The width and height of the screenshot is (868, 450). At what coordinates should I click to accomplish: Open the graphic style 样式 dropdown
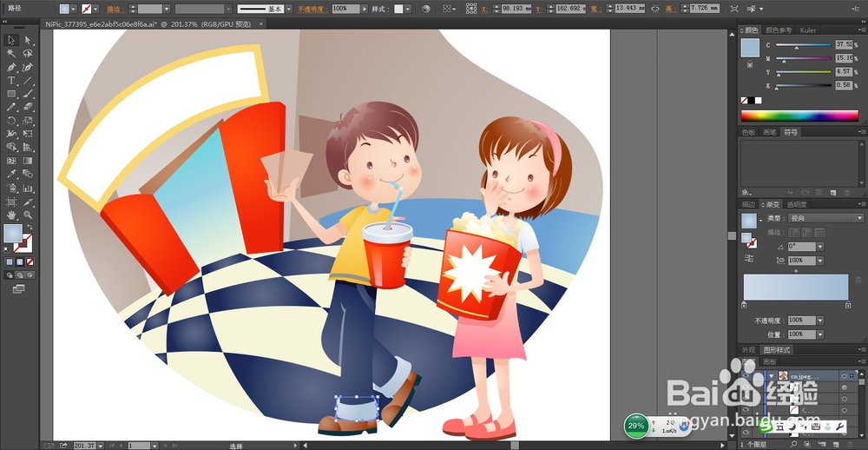[x=408, y=9]
